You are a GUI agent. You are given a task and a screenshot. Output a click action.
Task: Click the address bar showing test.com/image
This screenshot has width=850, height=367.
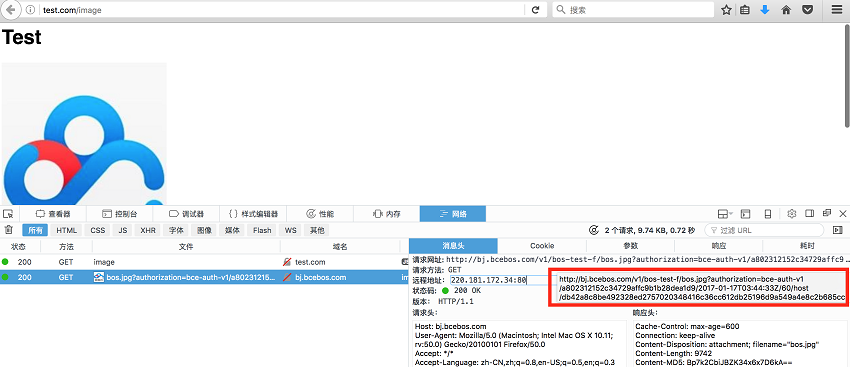coord(282,10)
